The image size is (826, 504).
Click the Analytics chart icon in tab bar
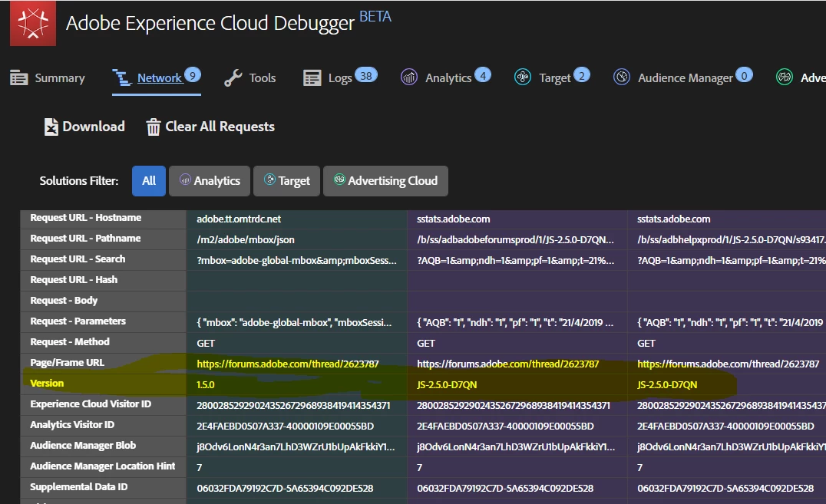coord(409,77)
